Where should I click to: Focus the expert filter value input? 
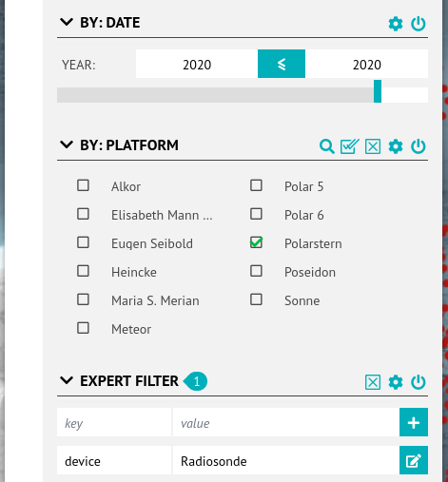(286, 422)
